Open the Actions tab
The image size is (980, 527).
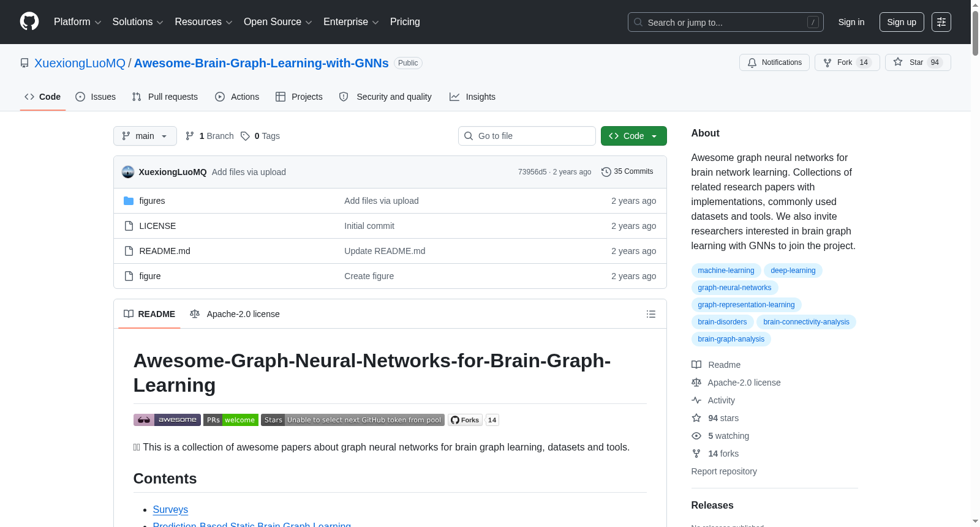[x=237, y=97]
